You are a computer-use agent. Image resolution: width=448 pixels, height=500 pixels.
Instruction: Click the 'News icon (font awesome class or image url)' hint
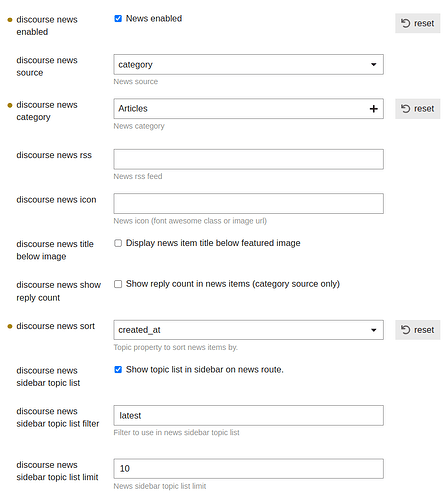190,221
